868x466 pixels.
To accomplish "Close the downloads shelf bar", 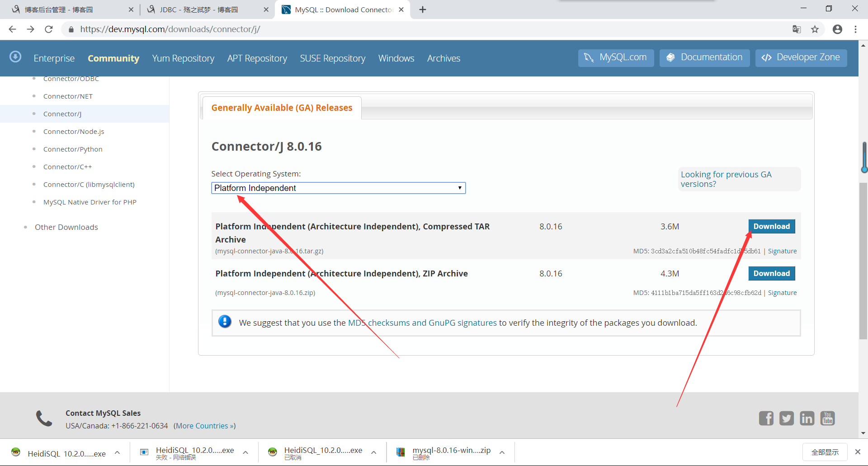I will coord(858,452).
